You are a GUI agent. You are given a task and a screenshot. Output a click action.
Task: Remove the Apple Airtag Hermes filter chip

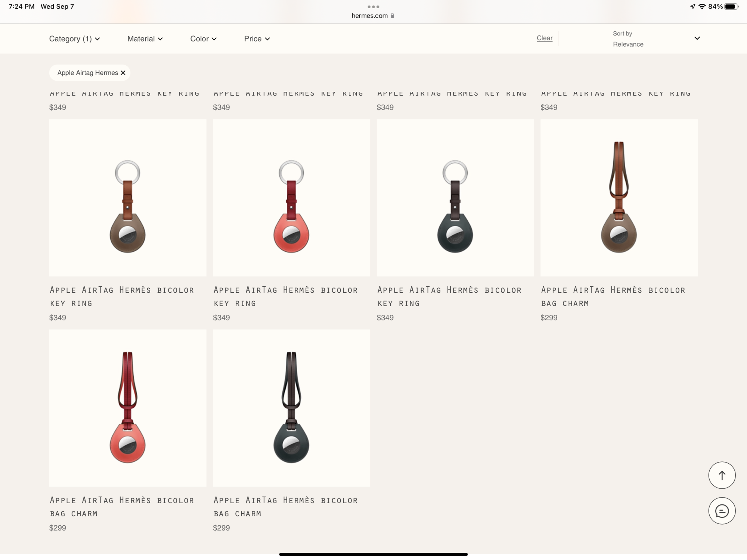pyautogui.click(x=123, y=73)
